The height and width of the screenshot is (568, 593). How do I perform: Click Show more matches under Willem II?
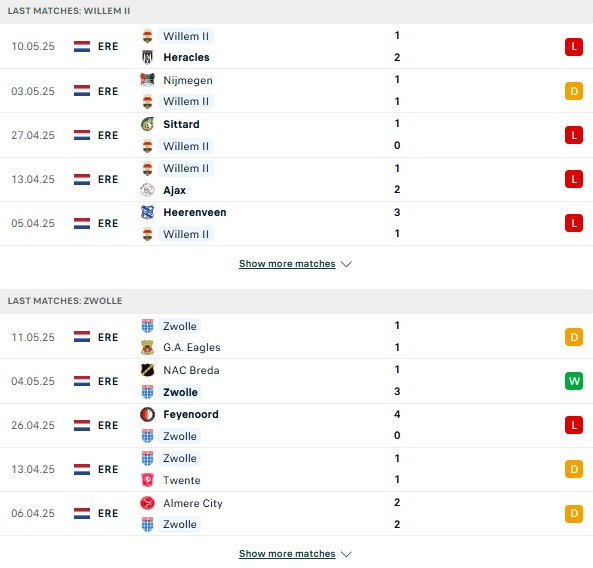click(x=287, y=264)
